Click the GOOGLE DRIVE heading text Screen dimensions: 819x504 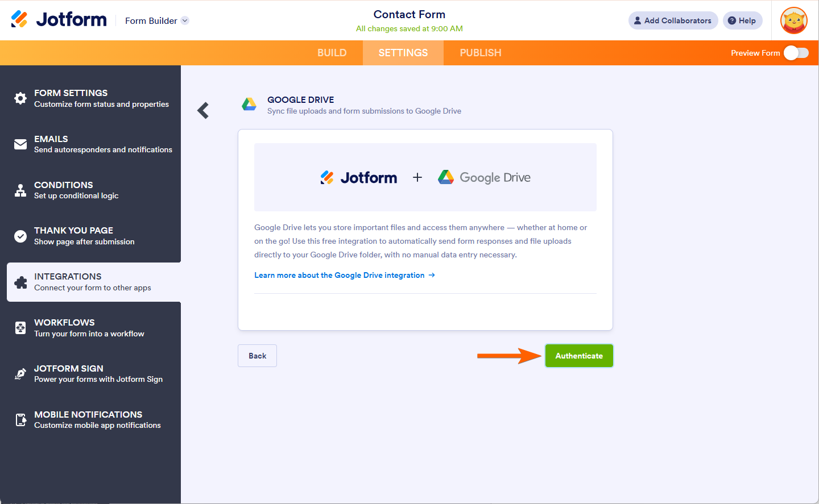click(301, 100)
